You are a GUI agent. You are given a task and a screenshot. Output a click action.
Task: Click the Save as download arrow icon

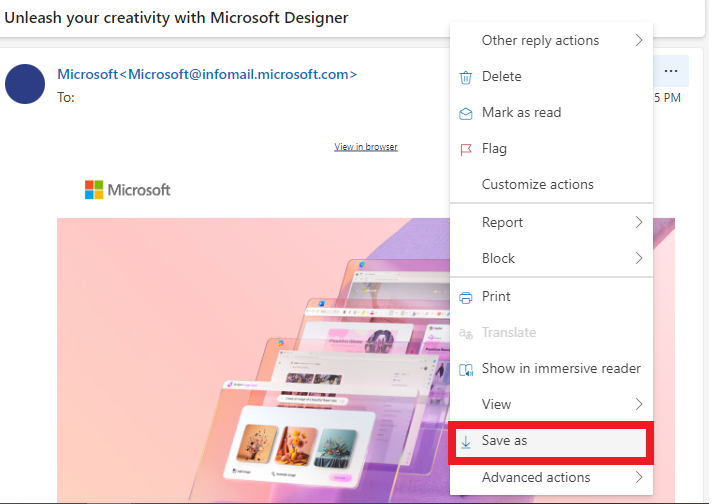click(465, 442)
